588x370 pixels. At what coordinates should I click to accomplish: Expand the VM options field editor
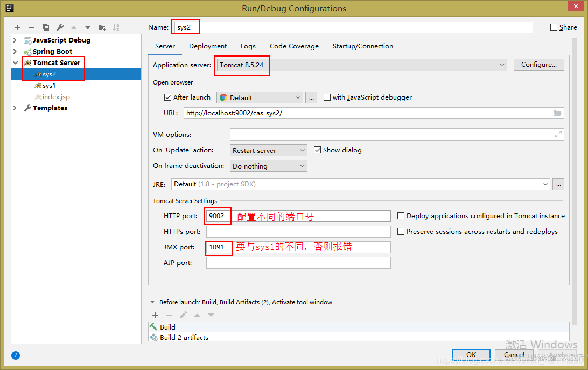tap(558, 134)
